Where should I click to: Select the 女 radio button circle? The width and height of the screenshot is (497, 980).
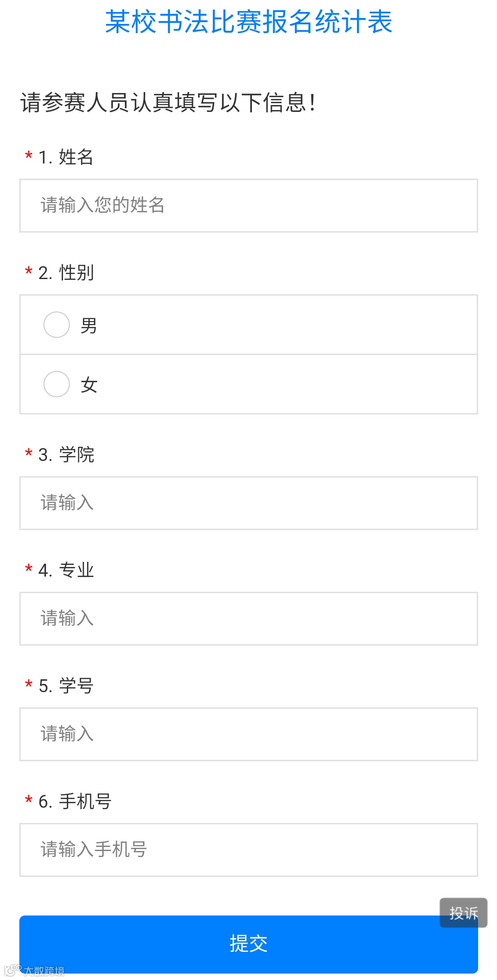(57, 384)
